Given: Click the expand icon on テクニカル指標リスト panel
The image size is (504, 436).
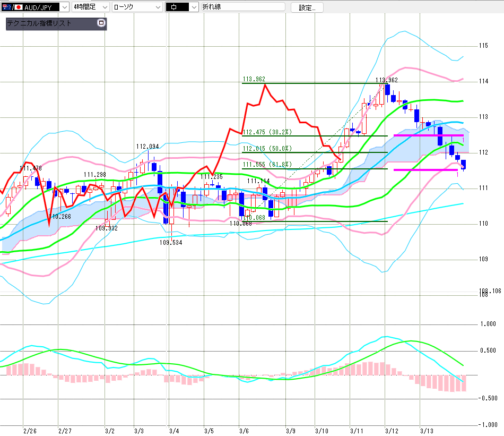Looking at the screenshot, I should [101, 23].
